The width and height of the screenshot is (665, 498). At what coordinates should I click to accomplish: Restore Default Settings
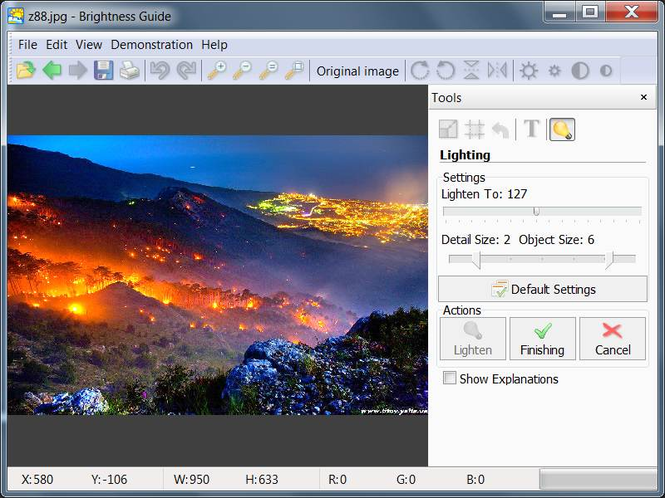pos(542,289)
